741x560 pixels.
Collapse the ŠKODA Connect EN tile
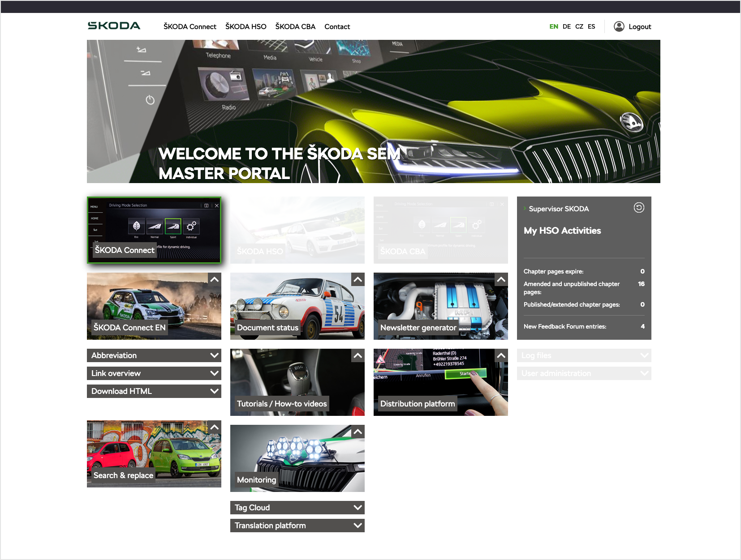click(x=215, y=279)
